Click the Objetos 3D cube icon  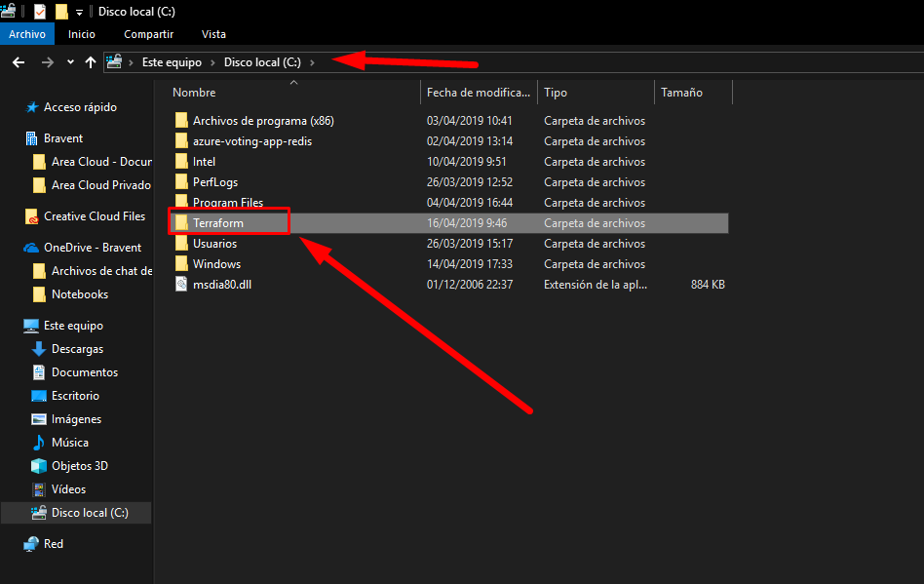point(39,466)
